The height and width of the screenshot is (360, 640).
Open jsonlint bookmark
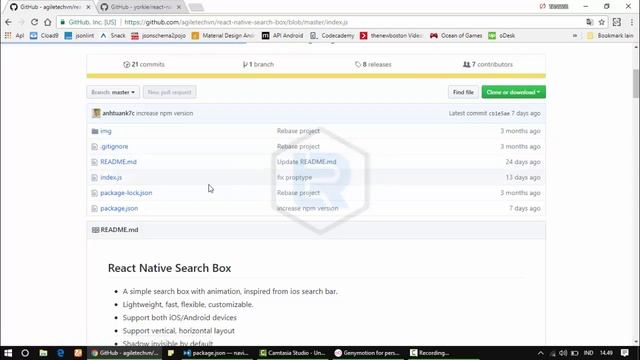pyautogui.click(x=80, y=36)
